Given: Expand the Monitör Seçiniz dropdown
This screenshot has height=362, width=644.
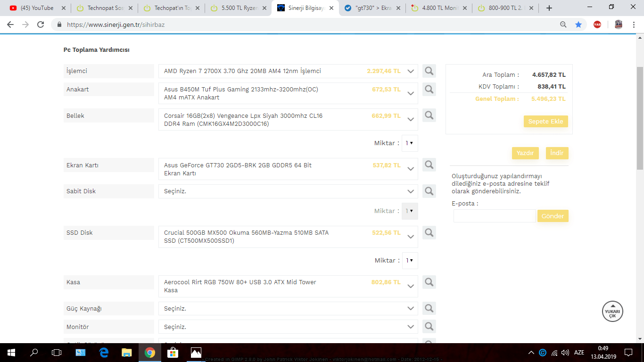Looking at the screenshot, I should [x=411, y=327].
